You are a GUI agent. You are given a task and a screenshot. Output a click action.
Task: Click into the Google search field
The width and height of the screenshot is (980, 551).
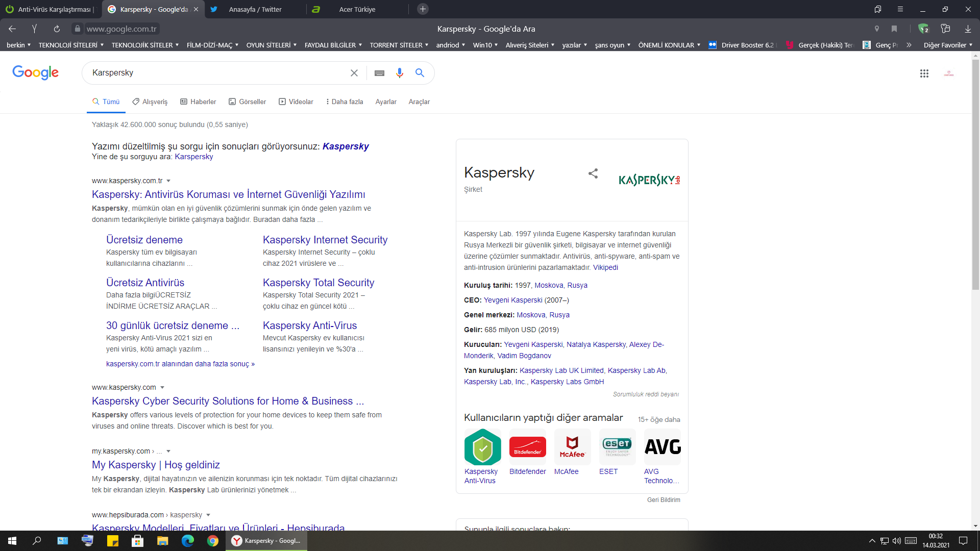coord(214,73)
